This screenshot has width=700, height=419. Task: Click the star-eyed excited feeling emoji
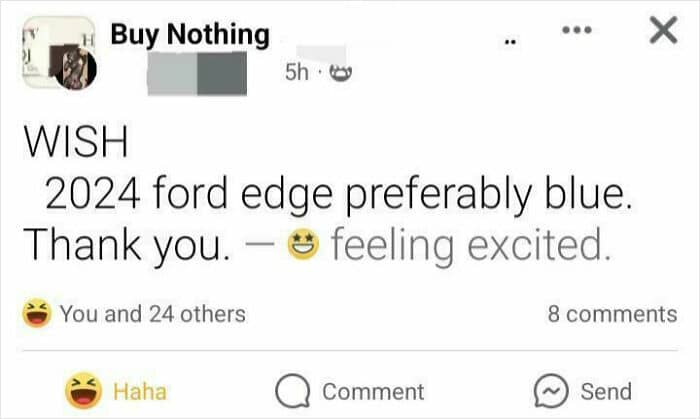tap(303, 245)
